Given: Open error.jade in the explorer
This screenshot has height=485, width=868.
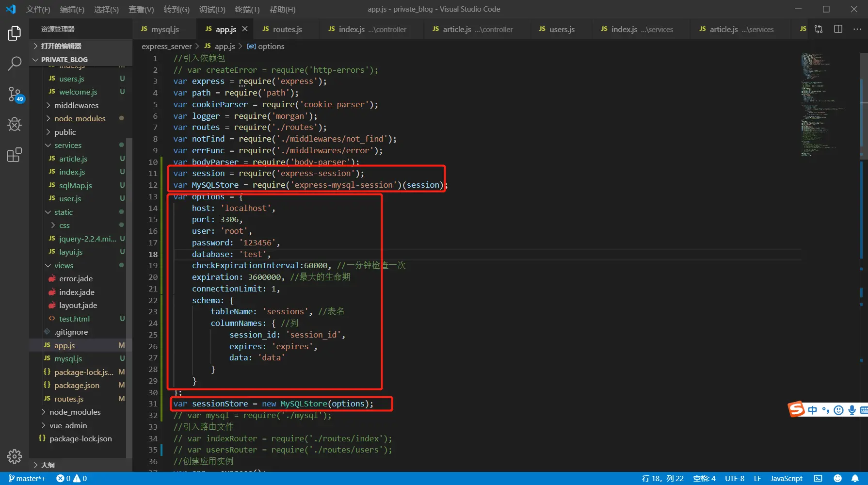Looking at the screenshot, I should coord(76,279).
